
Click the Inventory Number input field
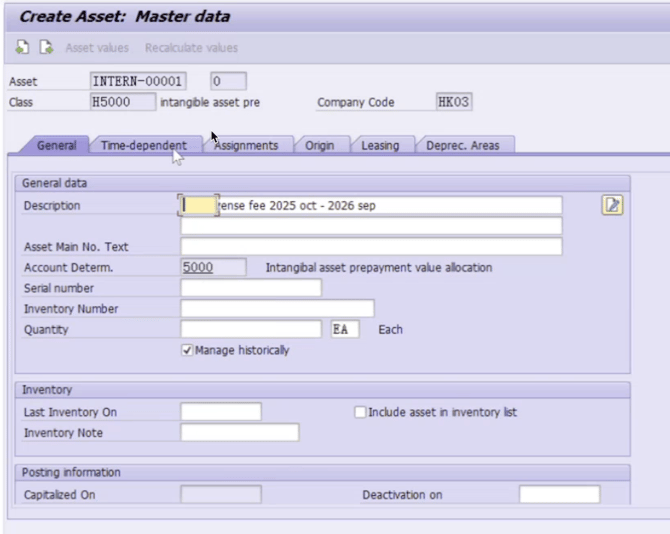coord(277,309)
